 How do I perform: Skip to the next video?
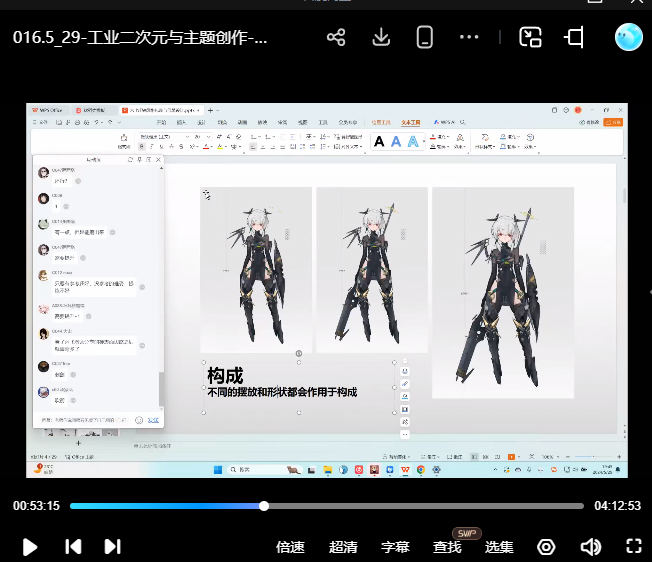pyautogui.click(x=112, y=547)
